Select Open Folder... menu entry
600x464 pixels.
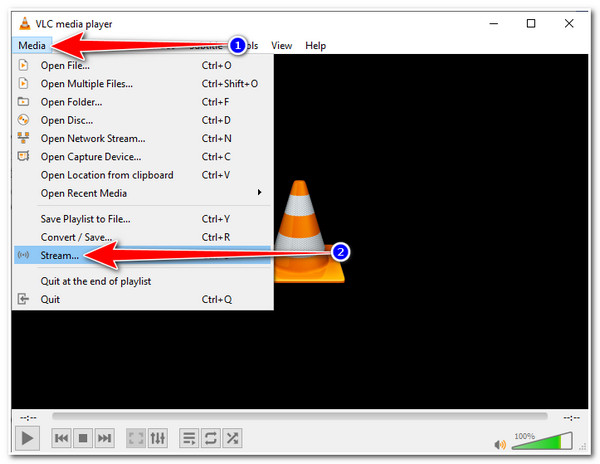click(x=143, y=102)
